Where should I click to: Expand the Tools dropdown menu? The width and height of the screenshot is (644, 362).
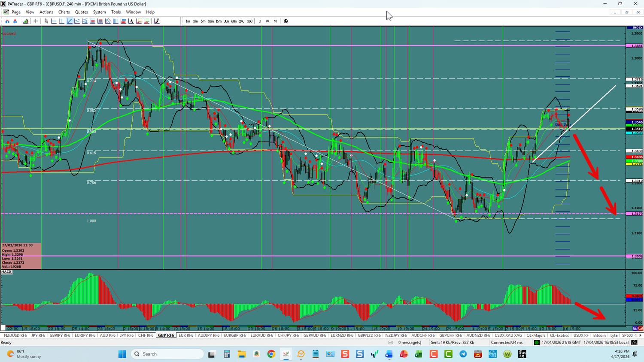point(116,12)
